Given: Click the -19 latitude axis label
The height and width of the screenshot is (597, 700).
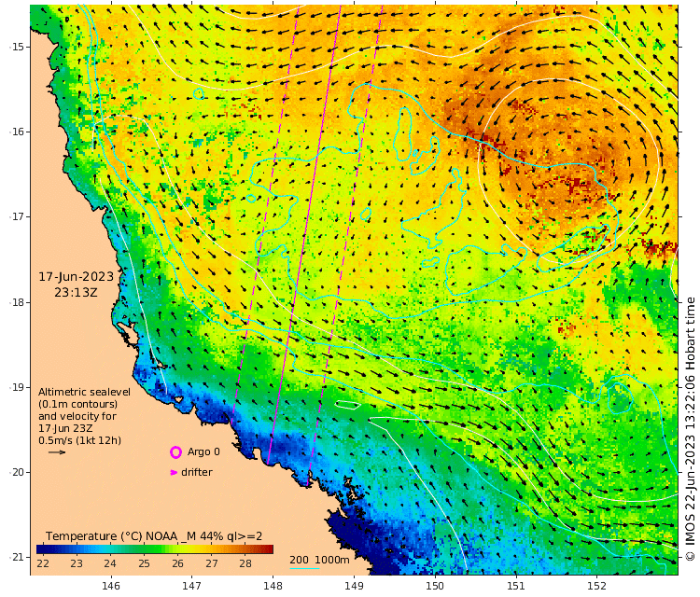Looking at the screenshot, I should (17, 387).
